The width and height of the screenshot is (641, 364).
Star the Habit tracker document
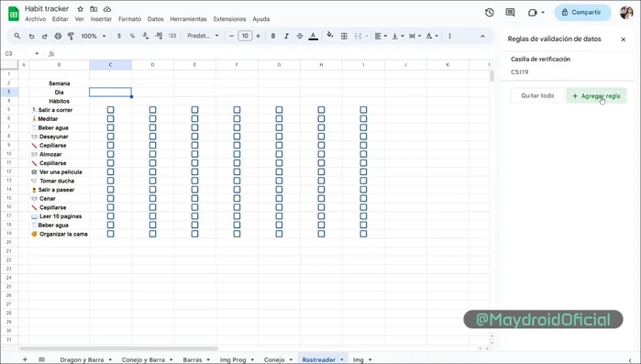[80, 9]
